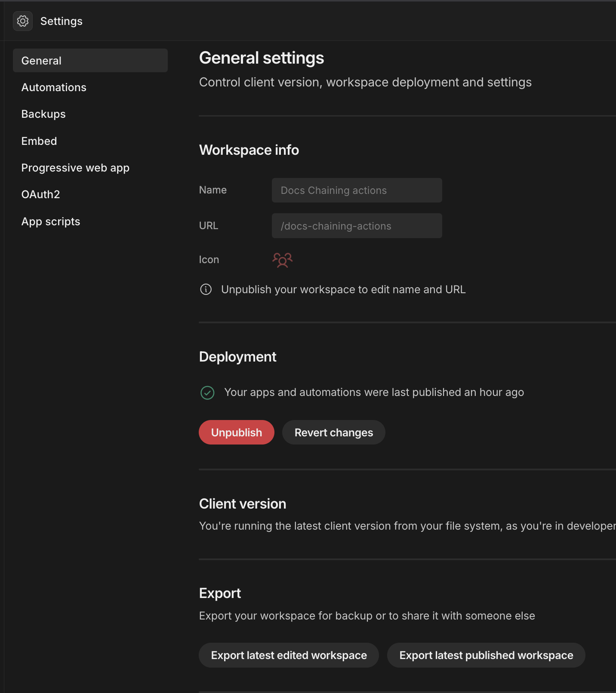Click Revert changes
The image size is (616, 693).
tap(334, 432)
